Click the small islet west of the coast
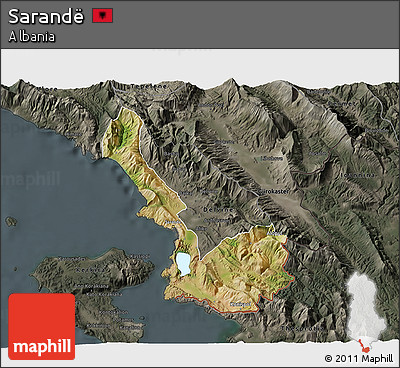The image size is (400, 368). (11, 221)
